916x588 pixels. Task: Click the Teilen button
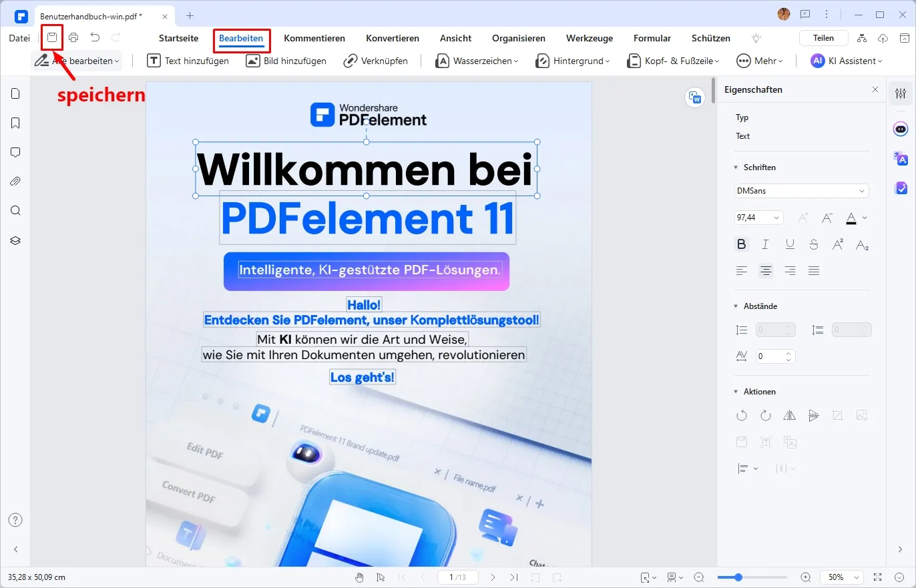tap(823, 37)
